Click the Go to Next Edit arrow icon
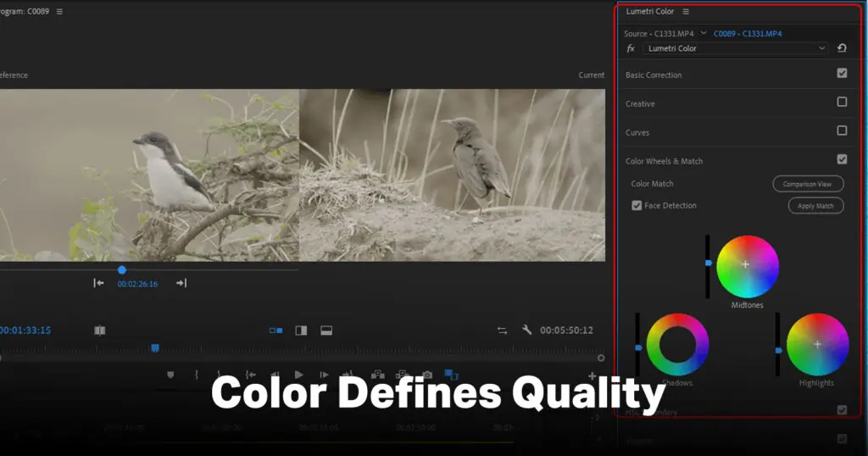 [181, 283]
